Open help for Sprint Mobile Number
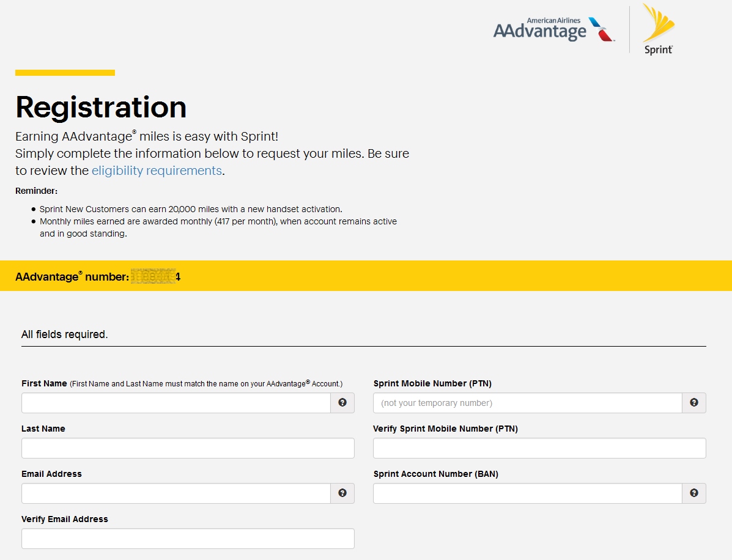Screen dimensions: 732x560 point(694,402)
